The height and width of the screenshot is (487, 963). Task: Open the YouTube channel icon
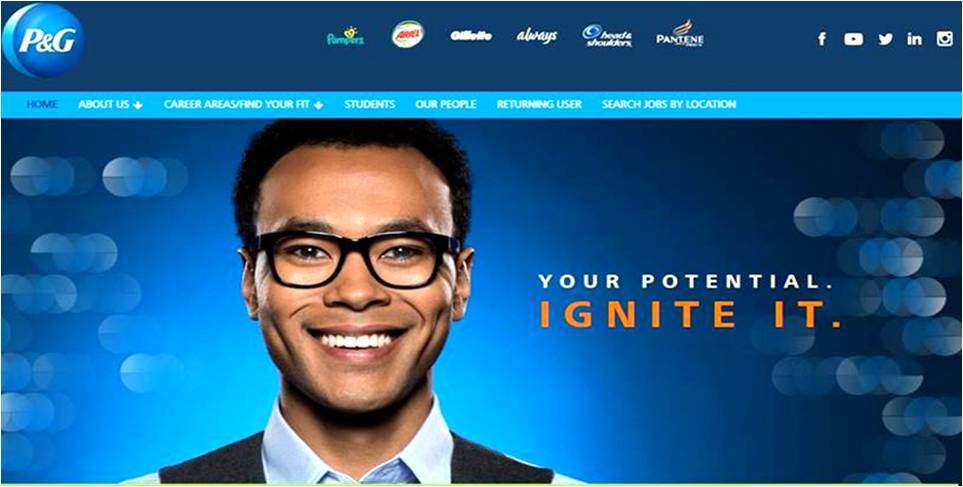pos(854,39)
